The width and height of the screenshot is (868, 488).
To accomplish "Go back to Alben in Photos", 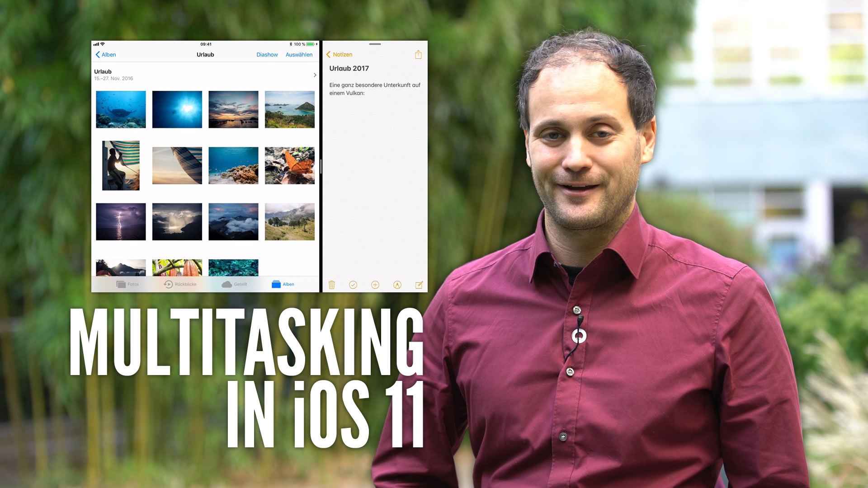I will 106,55.
